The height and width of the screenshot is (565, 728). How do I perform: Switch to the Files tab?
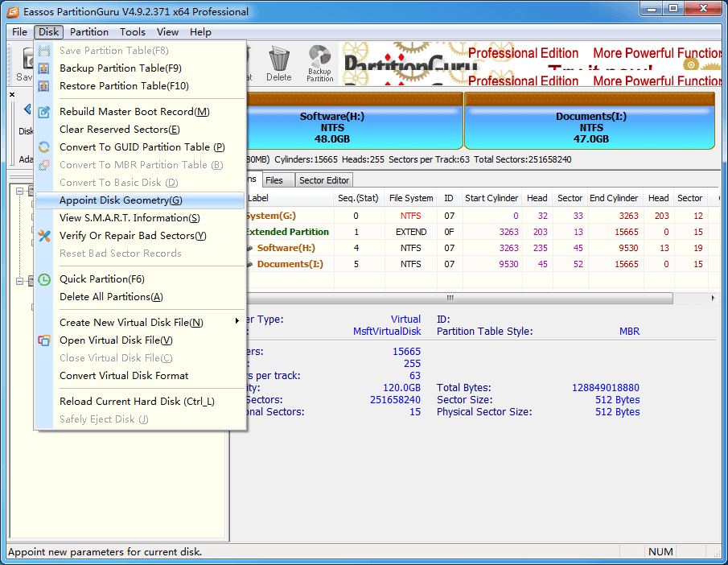click(x=278, y=180)
